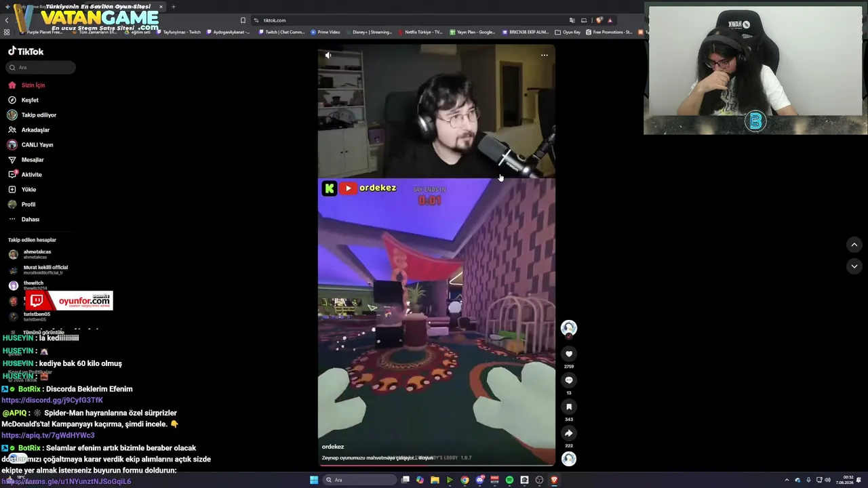
Task: Bookmark the video with save icon
Action: click(x=569, y=407)
